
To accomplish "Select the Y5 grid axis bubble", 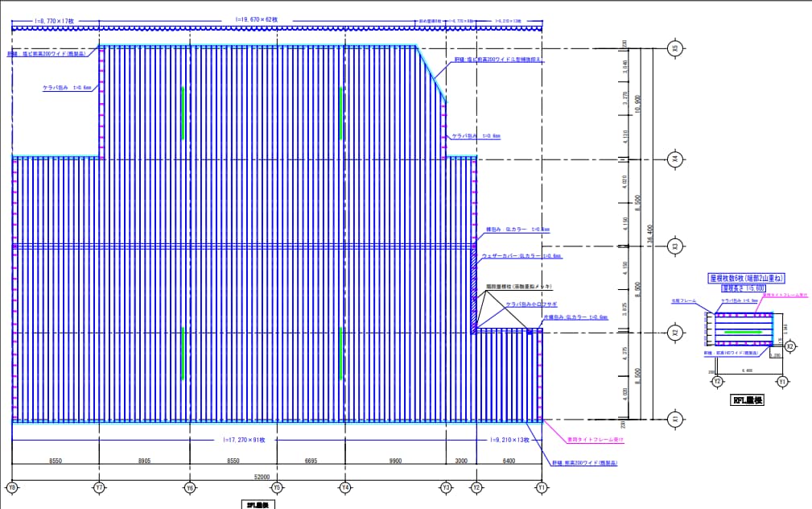I will pyautogui.click(x=277, y=488).
